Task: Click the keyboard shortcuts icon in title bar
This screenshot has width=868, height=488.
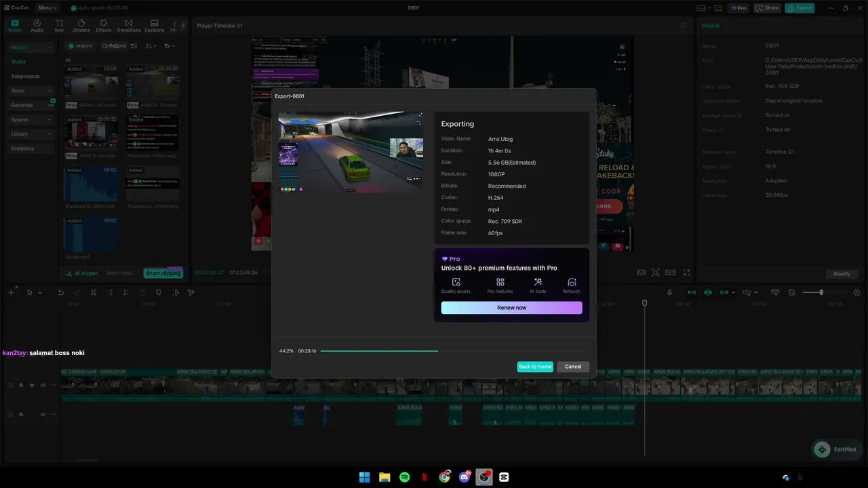Action: click(719, 8)
